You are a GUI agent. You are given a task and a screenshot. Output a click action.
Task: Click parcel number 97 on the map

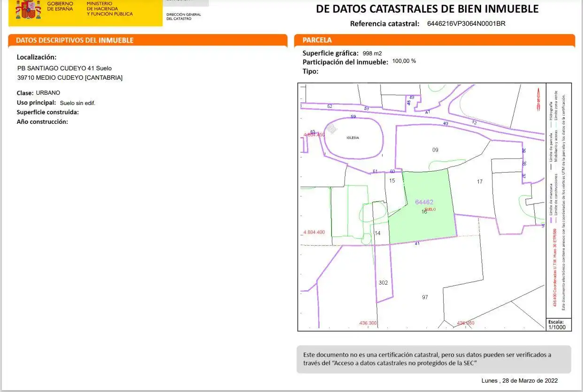pos(425,297)
